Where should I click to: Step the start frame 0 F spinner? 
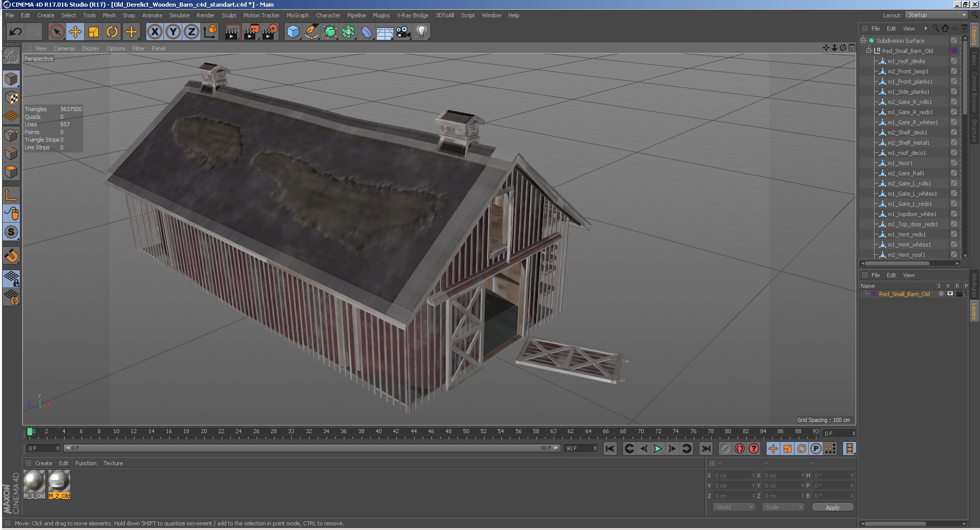pos(58,448)
